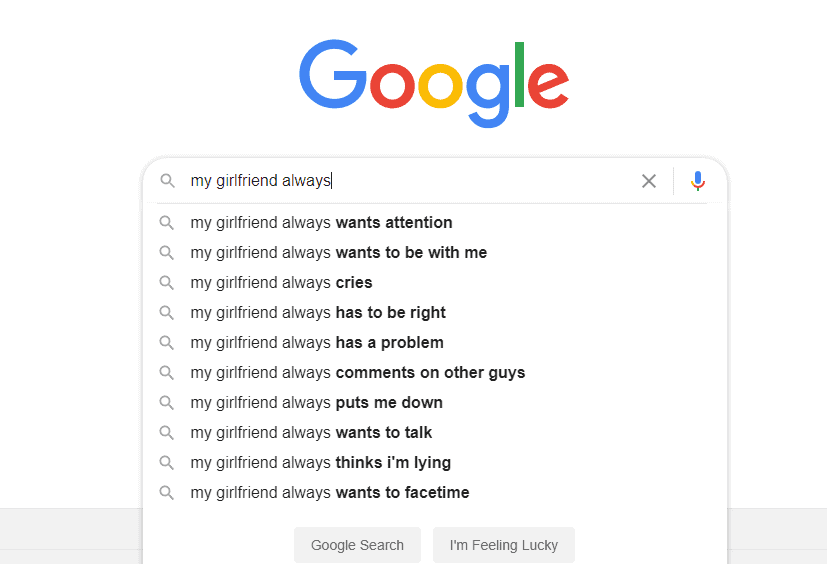827x564 pixels.
Task: Clear the search box with X icon
Action: 649,181
